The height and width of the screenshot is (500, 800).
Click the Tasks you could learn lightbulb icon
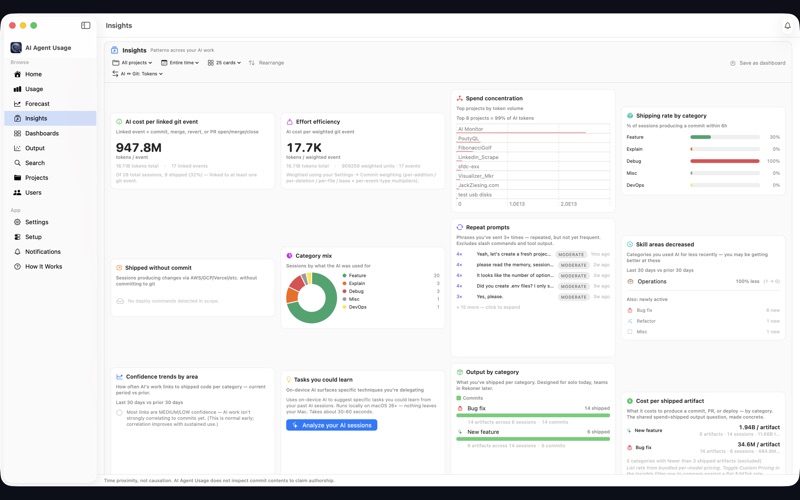point(289,380)
